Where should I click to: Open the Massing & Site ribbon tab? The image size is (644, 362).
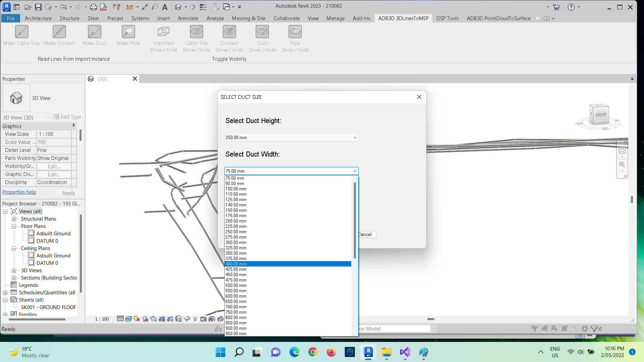pyautogui.click(x=249, y=18)
